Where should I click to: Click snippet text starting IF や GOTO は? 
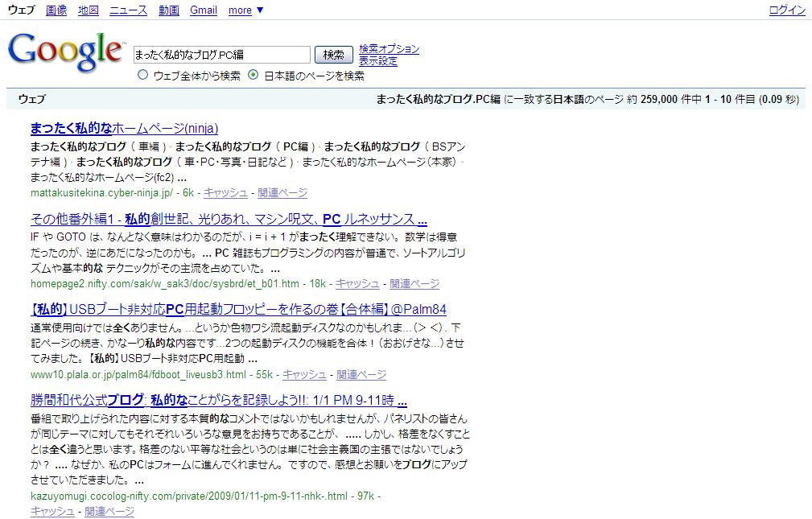tap(248, 253)
